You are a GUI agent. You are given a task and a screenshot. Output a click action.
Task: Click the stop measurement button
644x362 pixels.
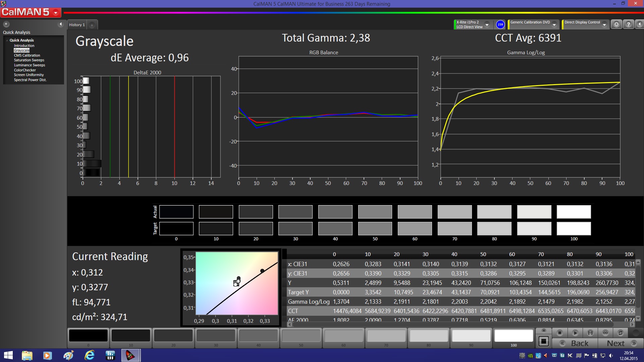[x=559, y=333]
